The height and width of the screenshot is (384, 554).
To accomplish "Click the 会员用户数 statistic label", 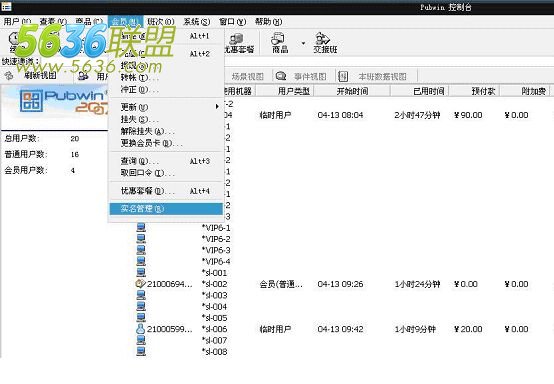I will (x=26, y=170).
